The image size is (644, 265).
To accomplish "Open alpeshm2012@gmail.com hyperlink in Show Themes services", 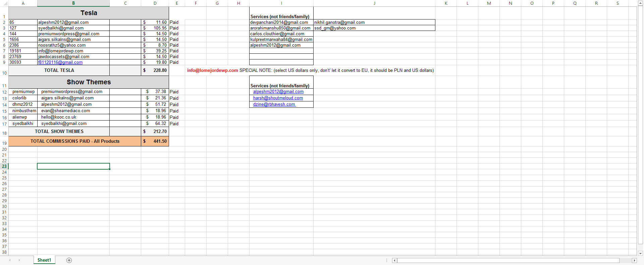I will point(278,92).
